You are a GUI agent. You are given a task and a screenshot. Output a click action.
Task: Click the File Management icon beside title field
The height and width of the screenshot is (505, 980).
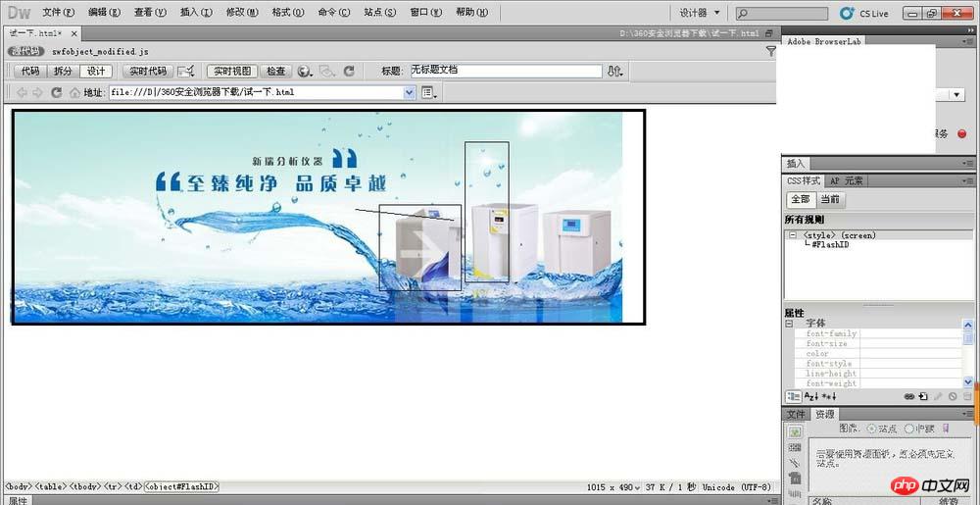[614, 72]
